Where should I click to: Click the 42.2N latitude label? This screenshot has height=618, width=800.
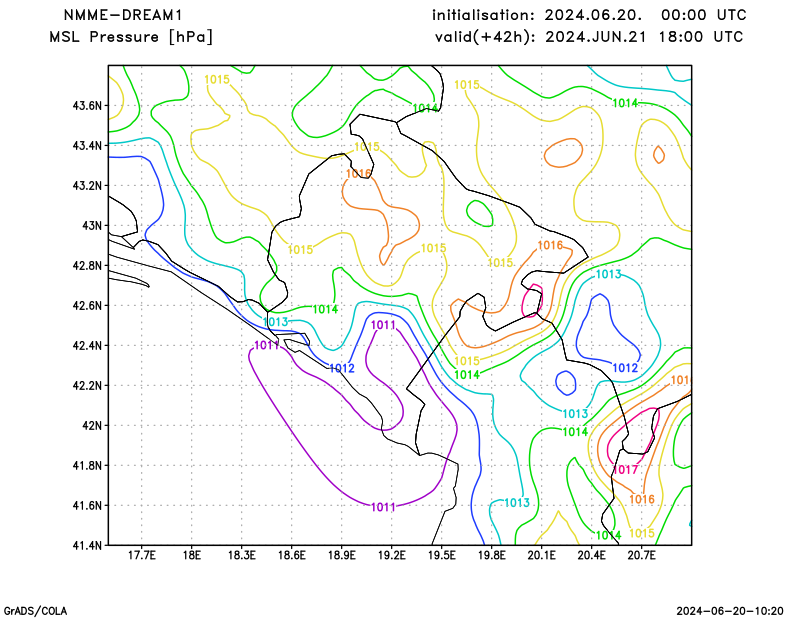[87, 385]
